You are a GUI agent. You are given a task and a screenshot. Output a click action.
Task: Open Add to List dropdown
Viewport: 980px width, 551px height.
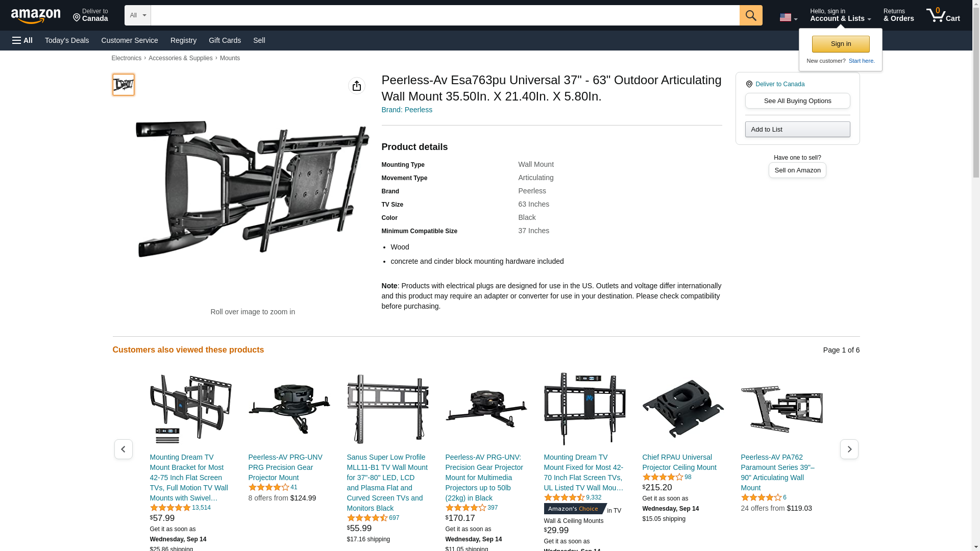(797, 129)
